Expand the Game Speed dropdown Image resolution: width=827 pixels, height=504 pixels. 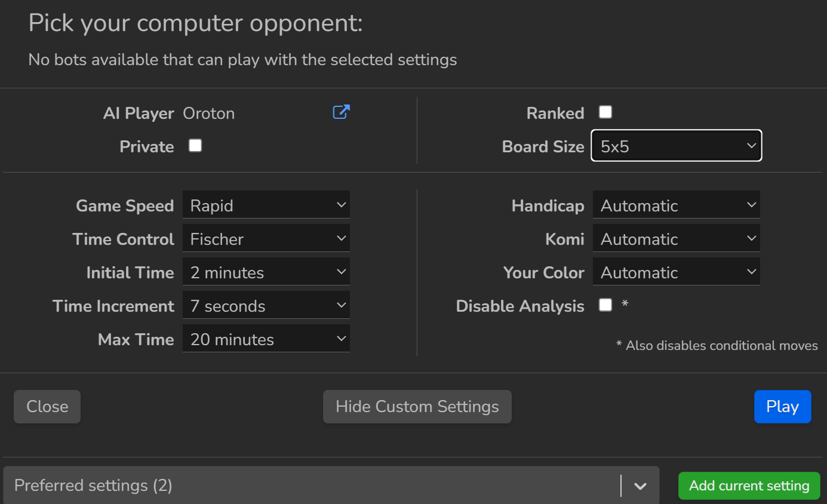[x=266, y=205]
